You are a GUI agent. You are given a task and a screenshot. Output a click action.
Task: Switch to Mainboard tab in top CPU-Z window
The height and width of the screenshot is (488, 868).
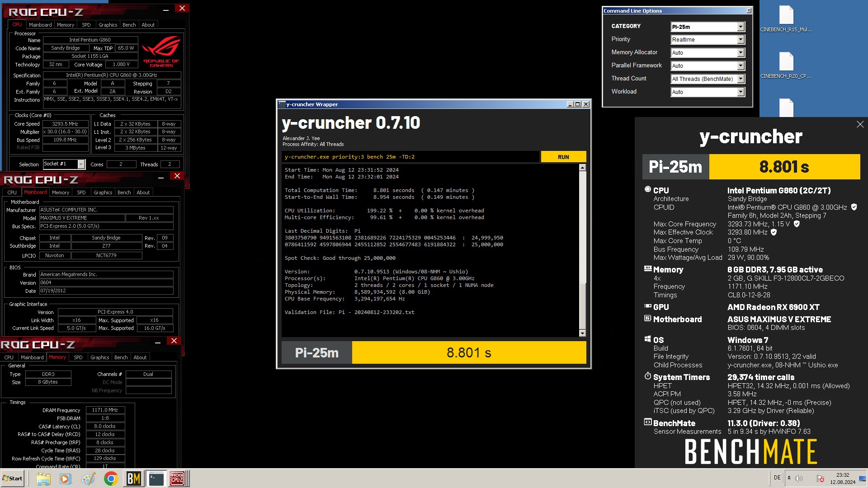[x=40, y=25]
